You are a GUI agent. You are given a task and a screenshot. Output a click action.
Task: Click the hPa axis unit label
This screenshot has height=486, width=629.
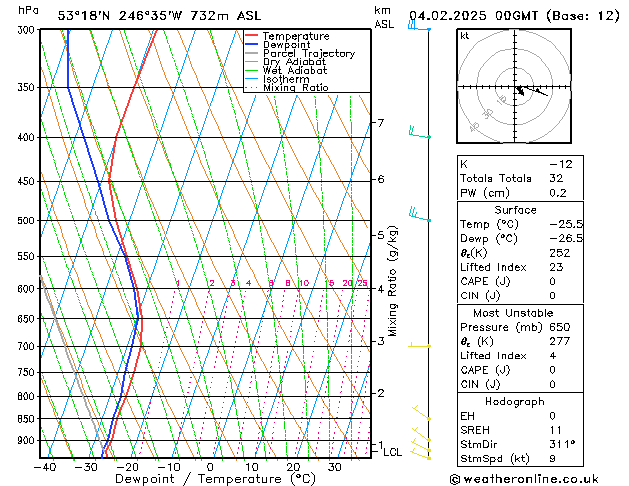[x=28, y=10]
